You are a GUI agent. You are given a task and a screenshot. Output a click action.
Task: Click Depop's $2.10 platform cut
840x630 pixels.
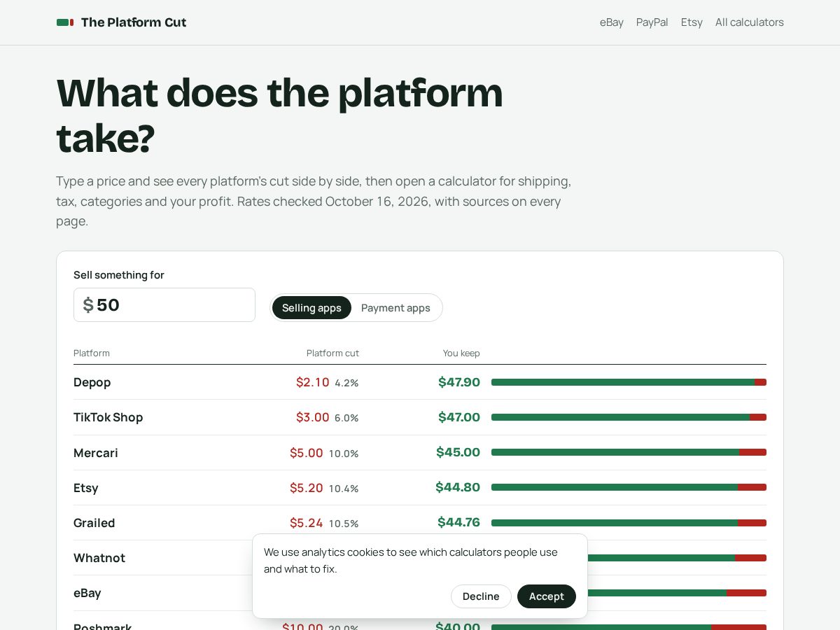tap(313, 382)
